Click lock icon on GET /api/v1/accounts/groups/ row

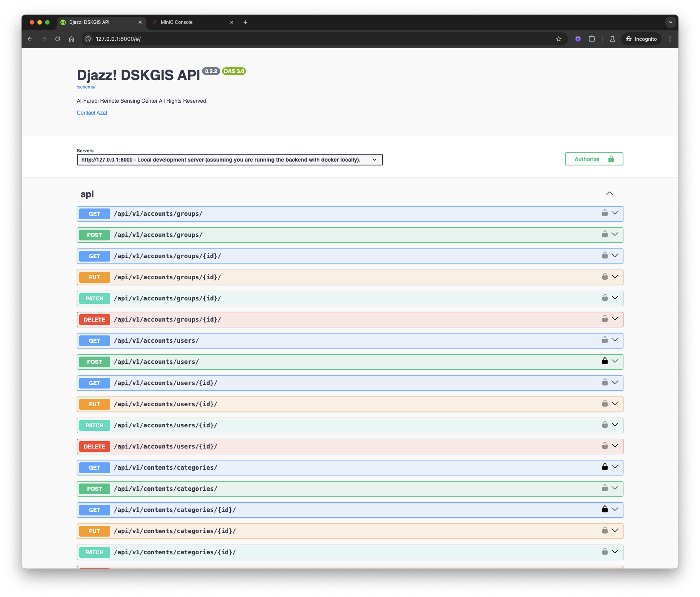pyautogui.click(x=605, y=213)
